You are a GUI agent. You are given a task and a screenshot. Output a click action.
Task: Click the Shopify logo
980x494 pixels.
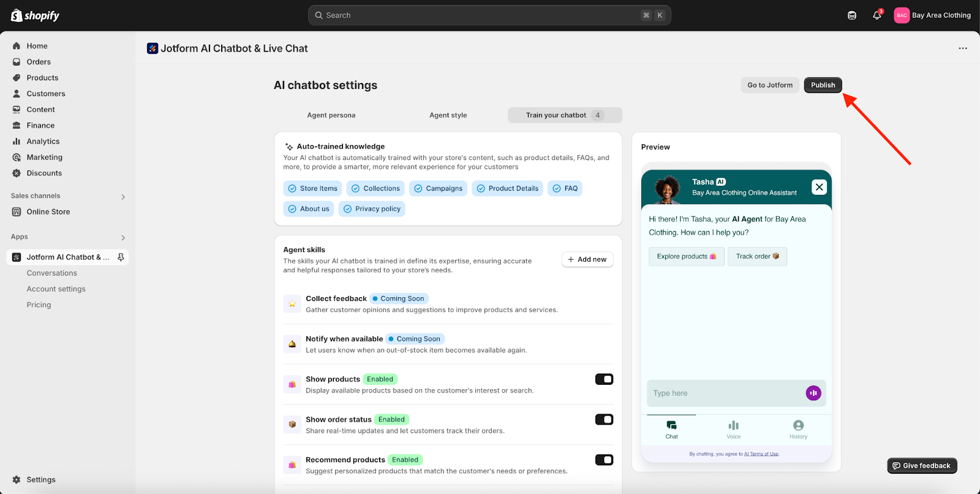(x=35, y=15)
